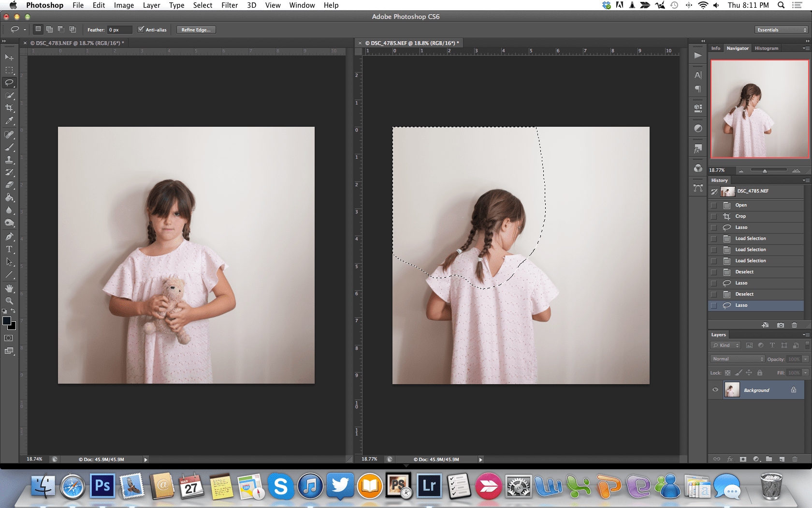Toggle the Anti-alias checkbox

pos(141,30)
